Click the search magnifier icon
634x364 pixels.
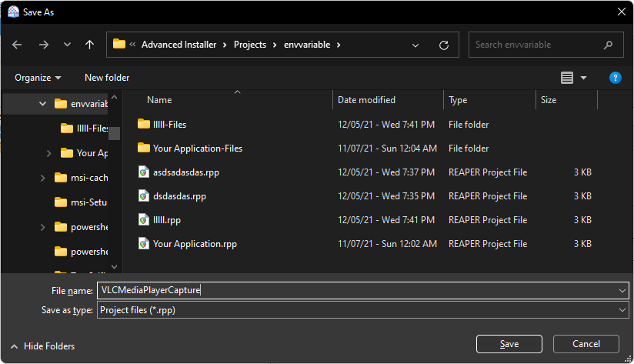pos(608,45)
